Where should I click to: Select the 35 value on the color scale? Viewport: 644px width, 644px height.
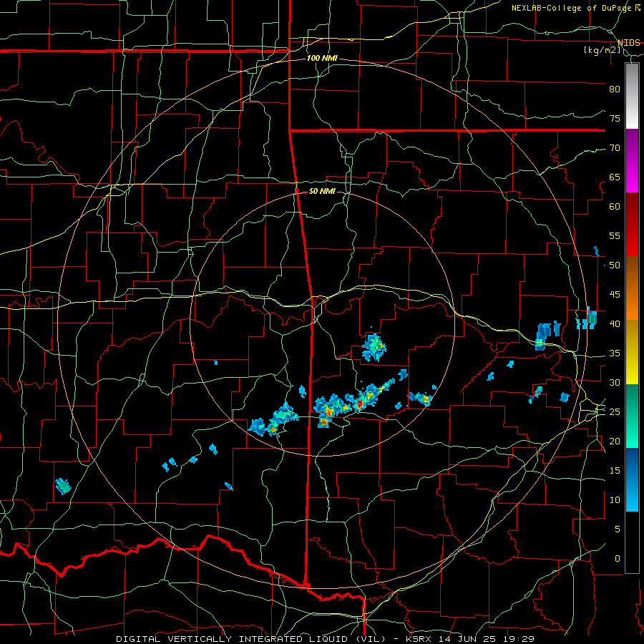pos(615,353)
